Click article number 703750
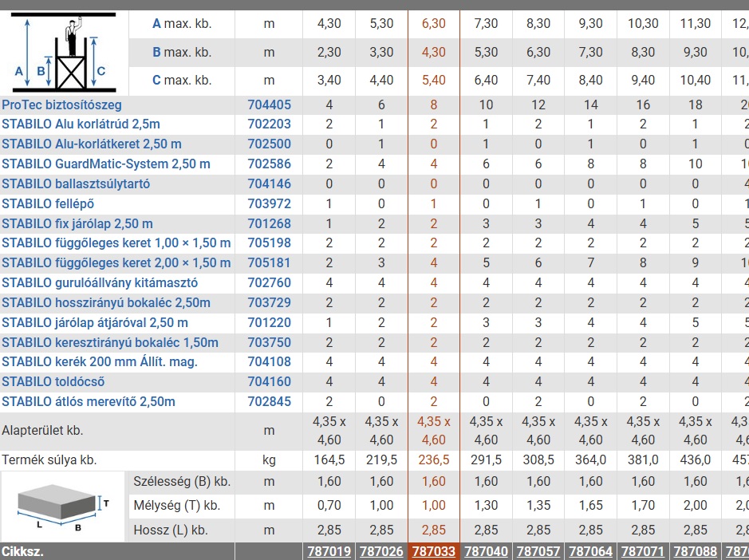The width and height of the screenshot is (749, 560). click(269, 342)
